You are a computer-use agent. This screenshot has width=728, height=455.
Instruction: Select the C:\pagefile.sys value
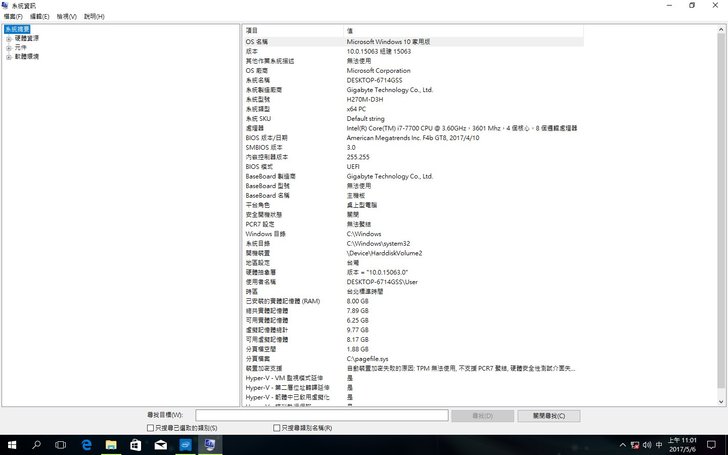367,359
